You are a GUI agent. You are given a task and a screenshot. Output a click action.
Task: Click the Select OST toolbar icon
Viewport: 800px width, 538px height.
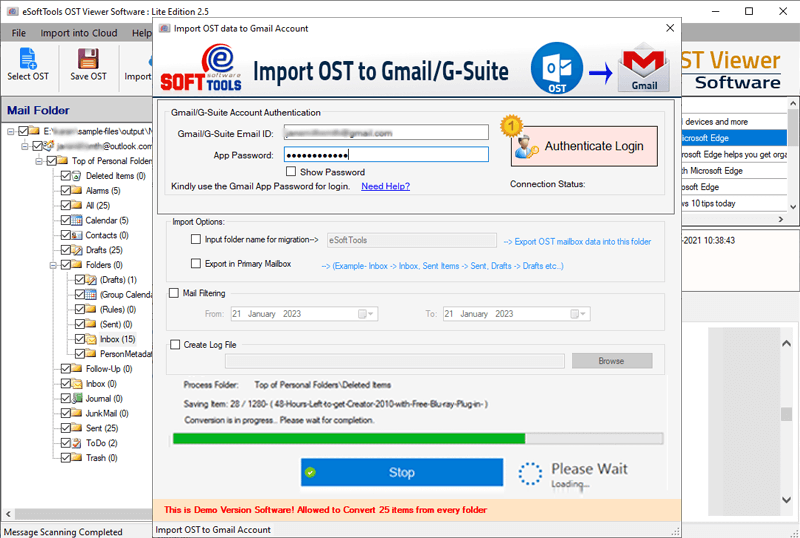pos(28,58)
